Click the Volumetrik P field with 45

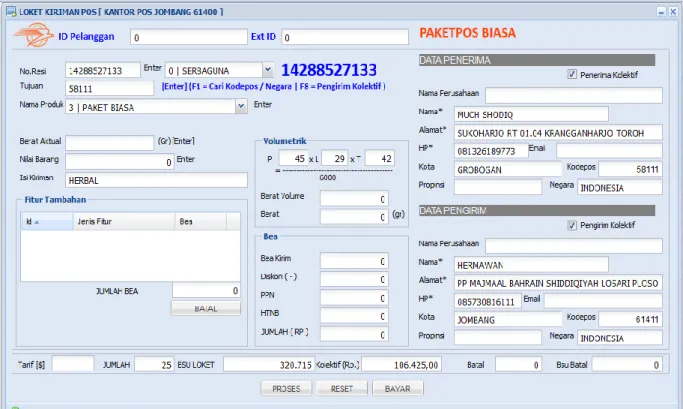tap(293, 158)
